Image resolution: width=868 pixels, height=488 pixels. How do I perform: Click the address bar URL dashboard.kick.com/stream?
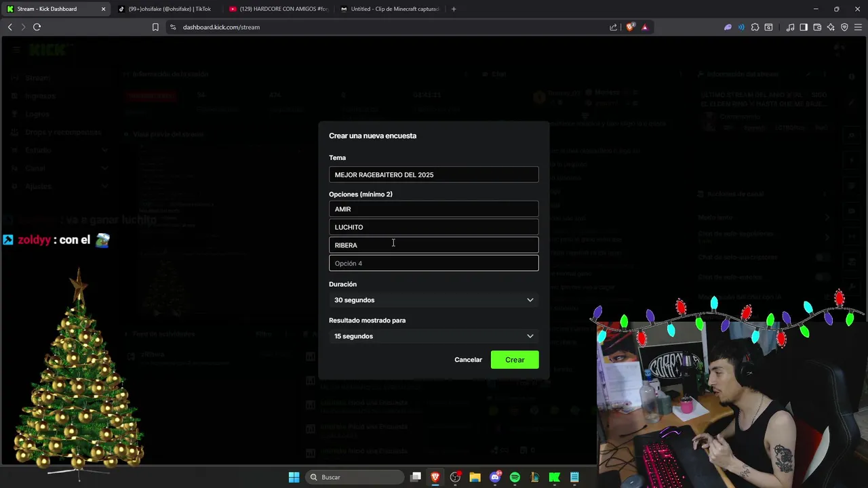[x=221, y=27]
